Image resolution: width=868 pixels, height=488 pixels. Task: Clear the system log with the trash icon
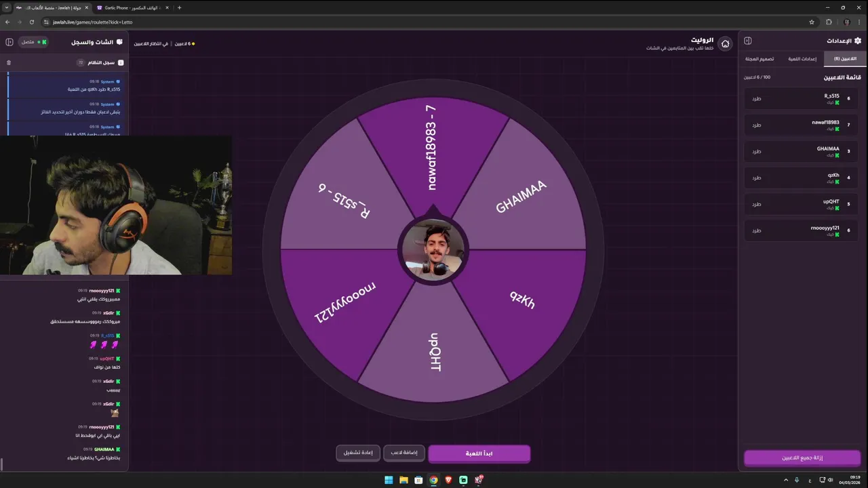(x=9, y=62)
